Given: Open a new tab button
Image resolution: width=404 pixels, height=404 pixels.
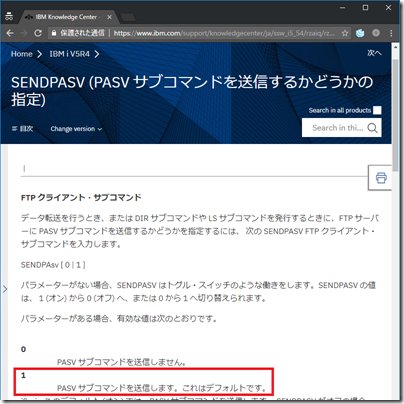Looking at the screenshot, I should (127, 17).
